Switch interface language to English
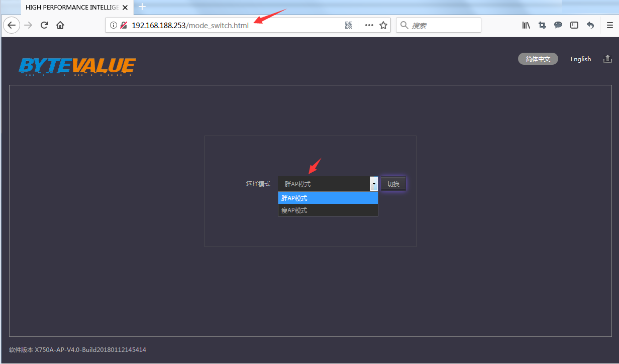 [580, 59]
